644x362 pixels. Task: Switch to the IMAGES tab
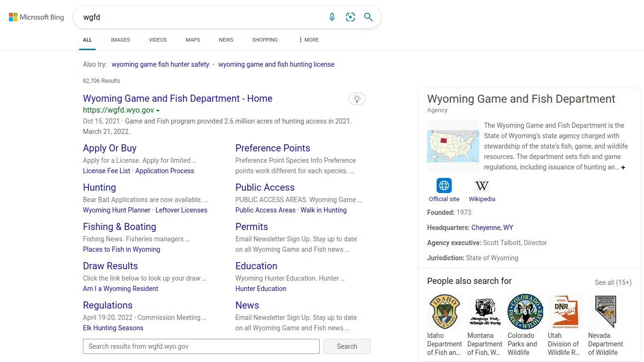[120, 40]
